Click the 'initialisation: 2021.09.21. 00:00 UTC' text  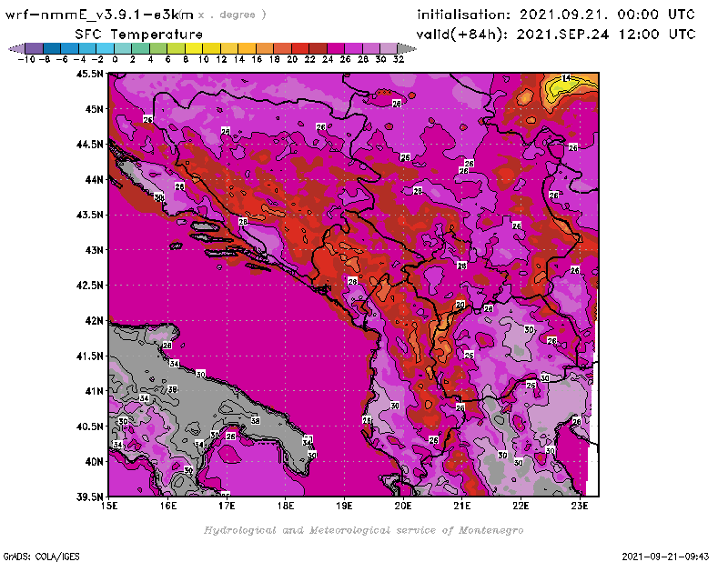[556, 15]
